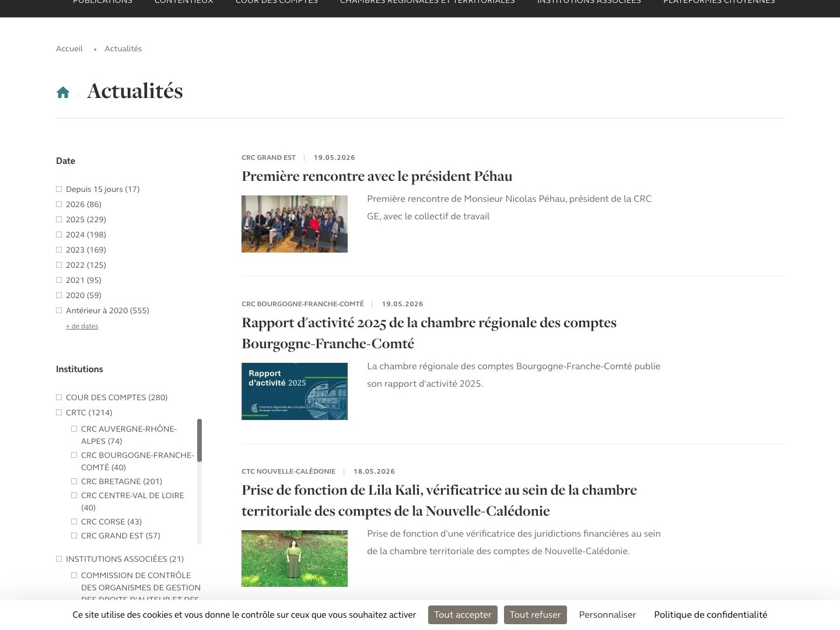Tick the CRC BRETAGNE (201) checkbox

click(74, 481)
